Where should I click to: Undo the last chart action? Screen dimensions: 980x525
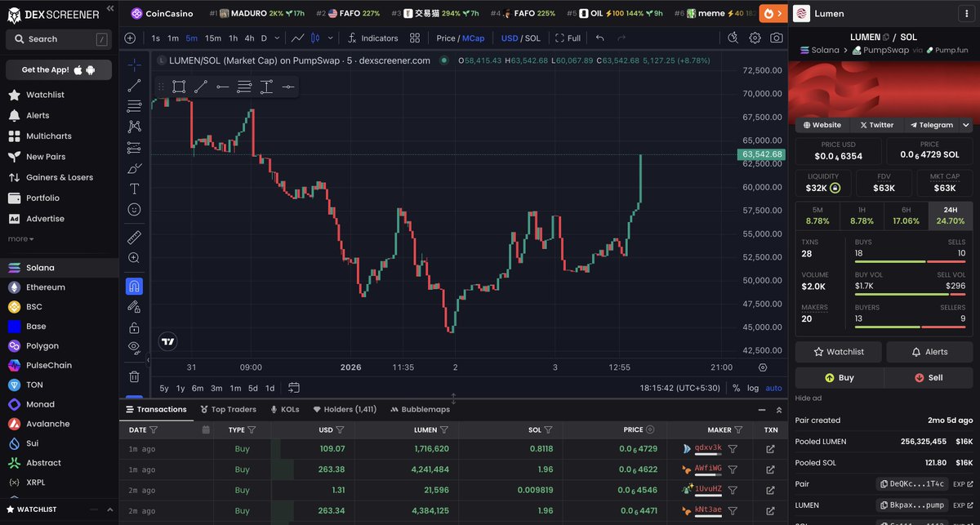point(600,38)
